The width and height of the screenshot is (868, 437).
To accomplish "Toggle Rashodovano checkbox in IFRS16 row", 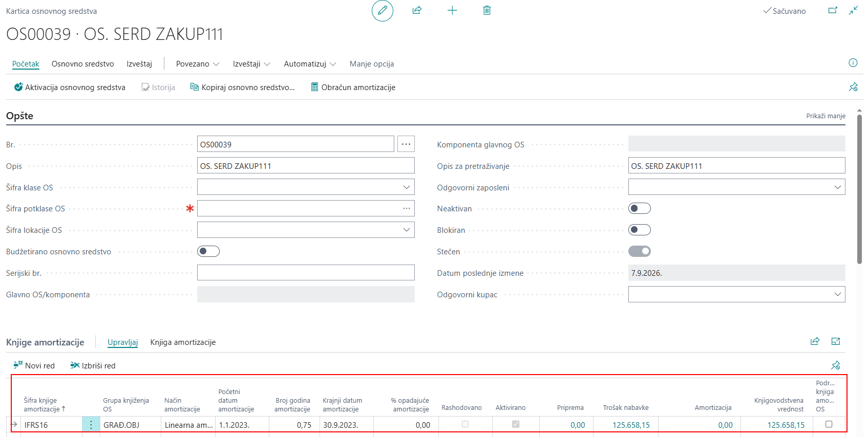I will coord(465,424).
